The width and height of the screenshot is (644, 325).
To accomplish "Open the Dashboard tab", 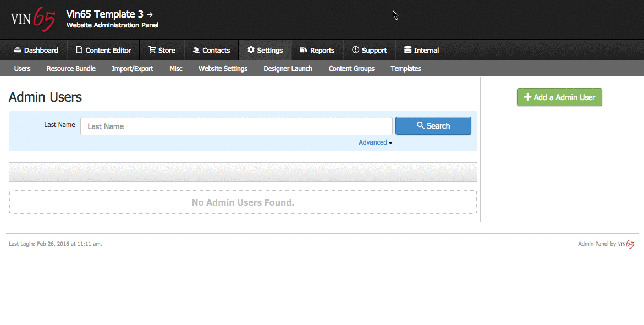I will click(x=36, y=50).
